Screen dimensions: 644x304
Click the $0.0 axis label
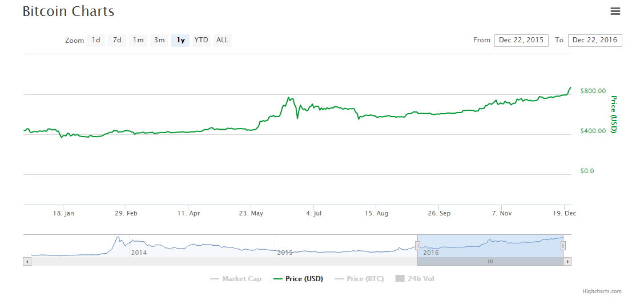[587, 171]
